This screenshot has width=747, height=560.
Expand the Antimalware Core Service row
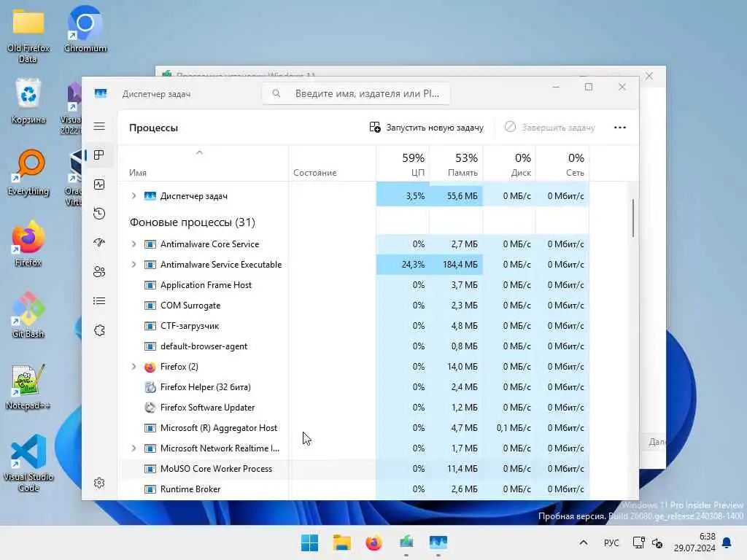click(x=134, y=244)
